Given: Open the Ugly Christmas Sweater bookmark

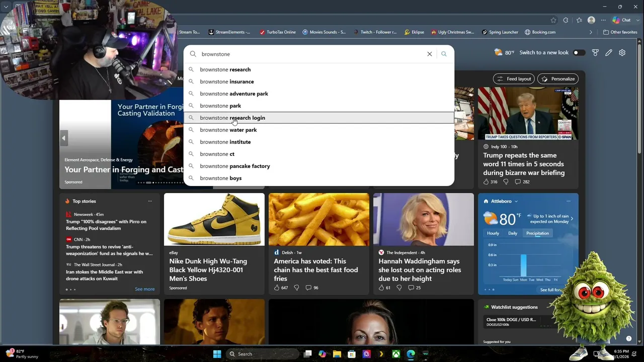Looking at the screenshot, I should click(x=452, y=32).
